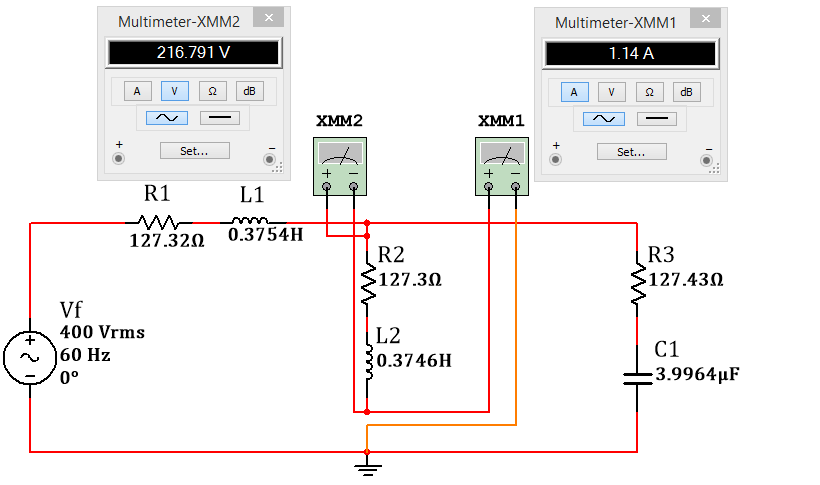This screenshot has width=820, height=485.
Task: Click the 60 Hz frequency label
Action: point(85,355)
